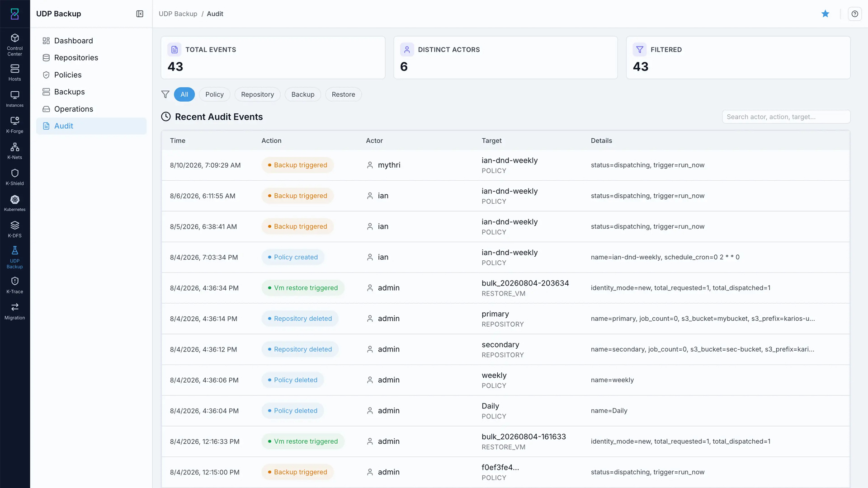Open Kubernetes module icon
The height and width of the screenshot is (488, 868).
(14, 203)
